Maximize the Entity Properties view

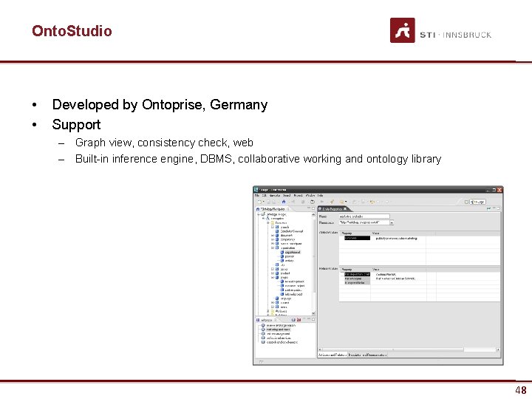498,208
